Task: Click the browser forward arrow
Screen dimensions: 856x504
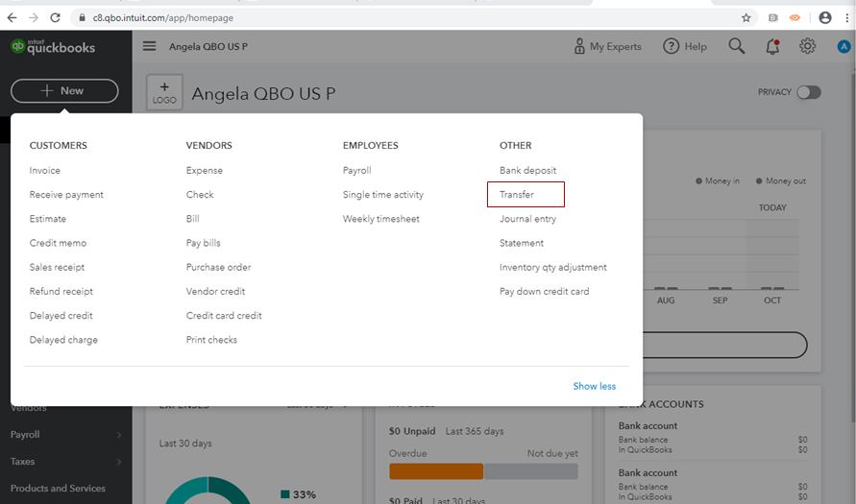Action: (34, 18)
